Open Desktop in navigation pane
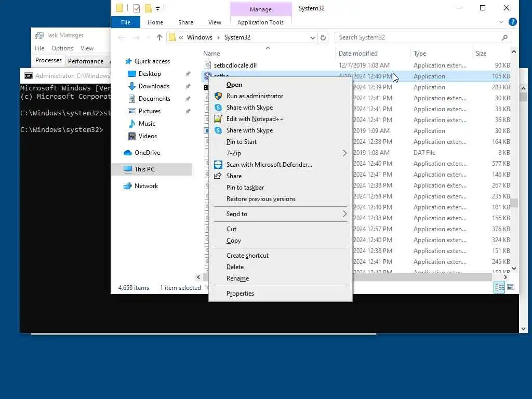 tap(150, 74)
